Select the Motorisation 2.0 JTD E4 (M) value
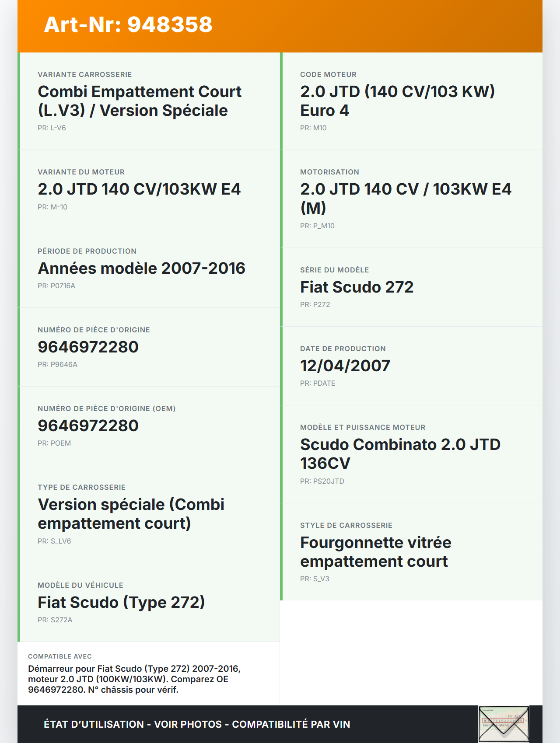 coord(406,198)
